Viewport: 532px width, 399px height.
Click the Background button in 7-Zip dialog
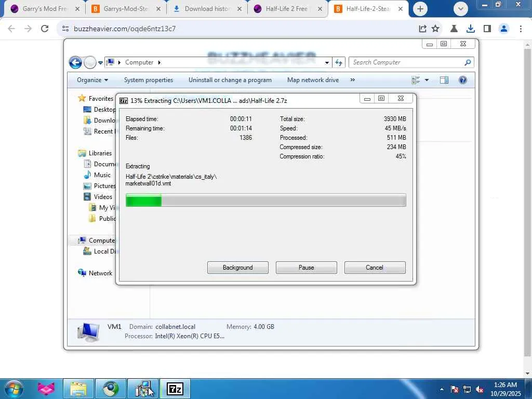coord(237,268)
